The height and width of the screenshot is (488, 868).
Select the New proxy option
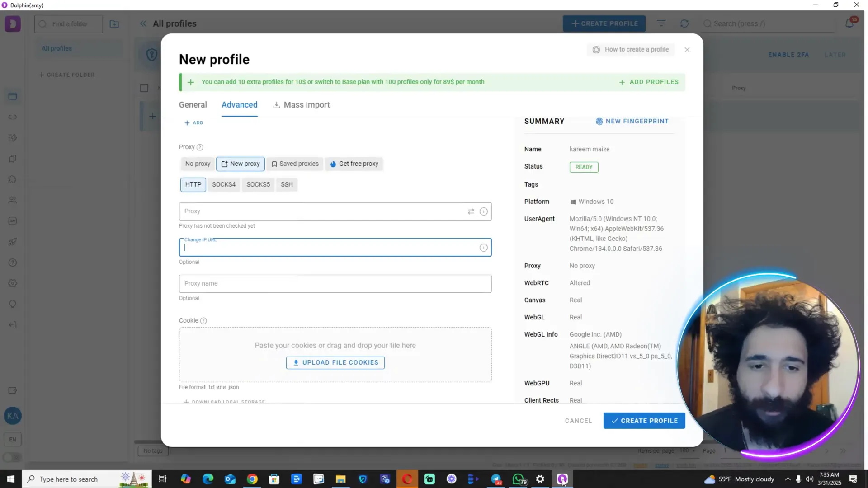coord(241,164)
